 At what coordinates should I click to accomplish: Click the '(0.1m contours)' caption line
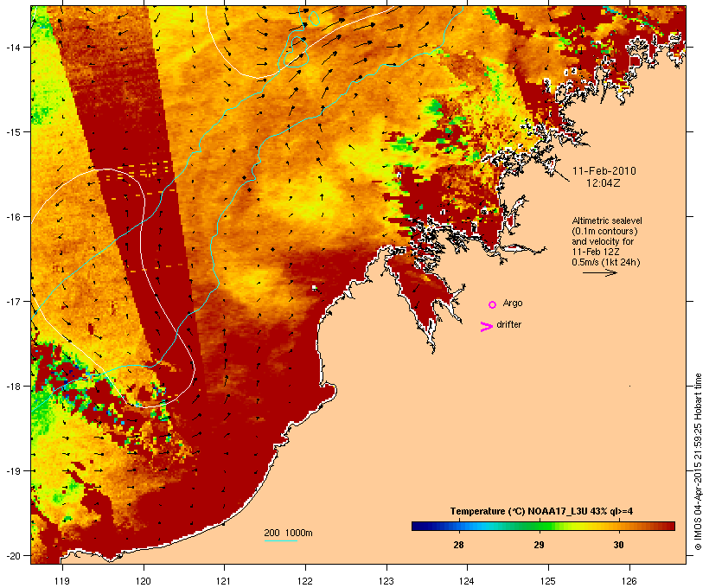[x=605, y=231]
